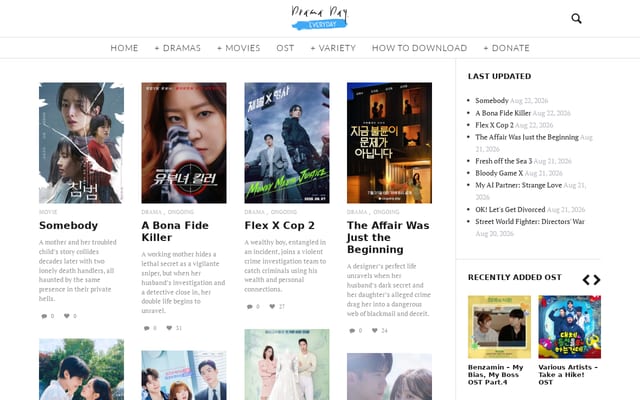Screen dimensions: 640x400
Task: Click Benzamin My Bias, My Boss OST cover
Action: [x=499, y=327]
